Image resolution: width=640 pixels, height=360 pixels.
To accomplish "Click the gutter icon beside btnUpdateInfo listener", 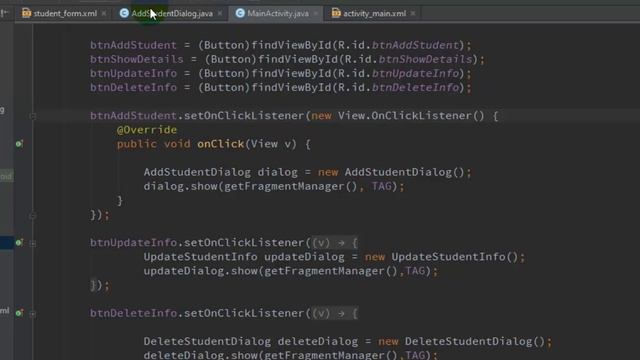I will click(19, 242).
